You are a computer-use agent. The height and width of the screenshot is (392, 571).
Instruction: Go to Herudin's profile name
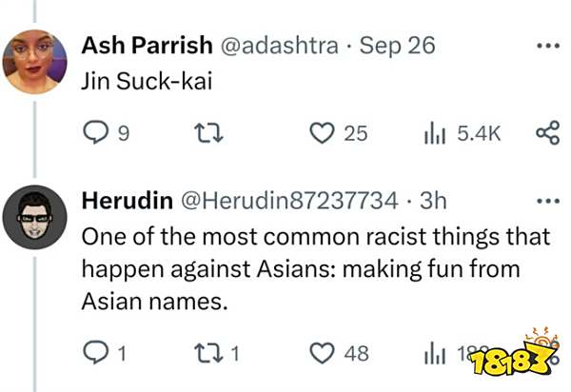click(128, 201)
